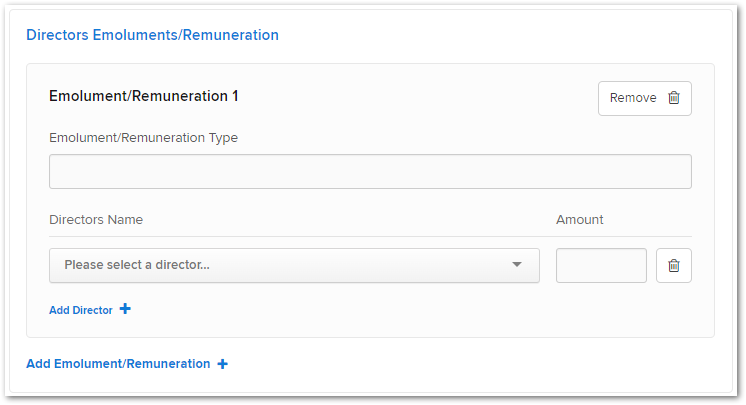Click the 'Emolument/Remuneration Type' field label
This screenshot has height=405, width=746.
coord(143,138)
